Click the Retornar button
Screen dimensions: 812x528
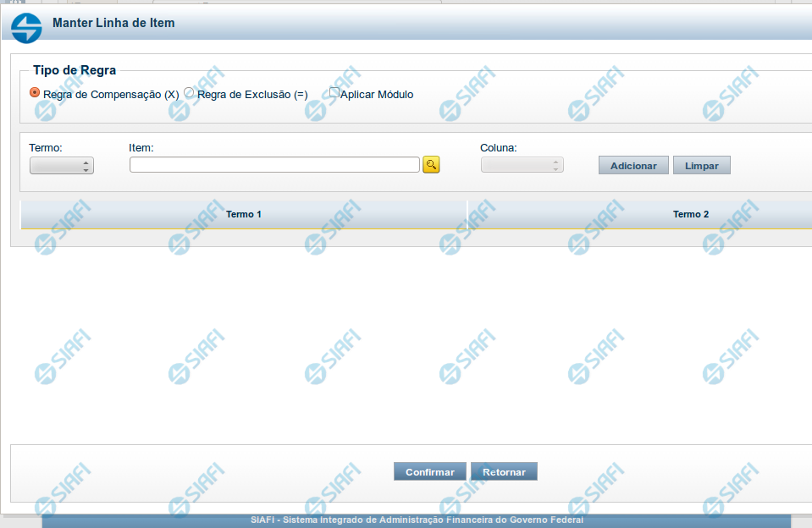504,472
